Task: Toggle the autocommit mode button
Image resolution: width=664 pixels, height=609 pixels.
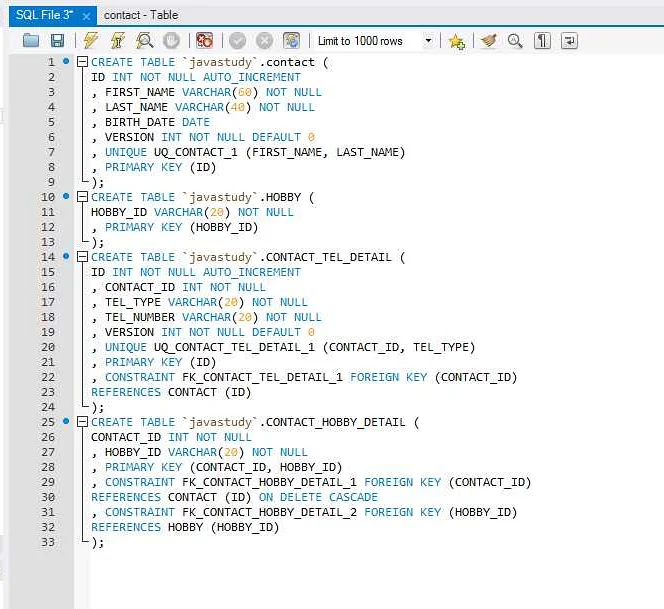Action: [291, 41]
